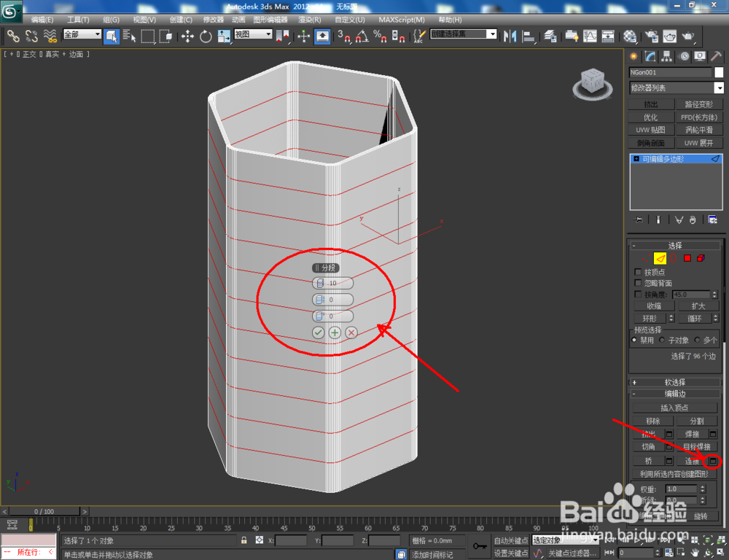Open the 编辑(E) menu
The image size is (729, 560).
click(x=42, y=20)
